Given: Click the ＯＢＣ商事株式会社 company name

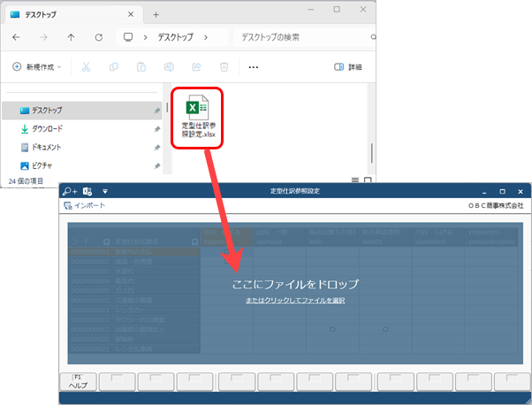Looking at the screenshot, I should (x=496, y=206).
